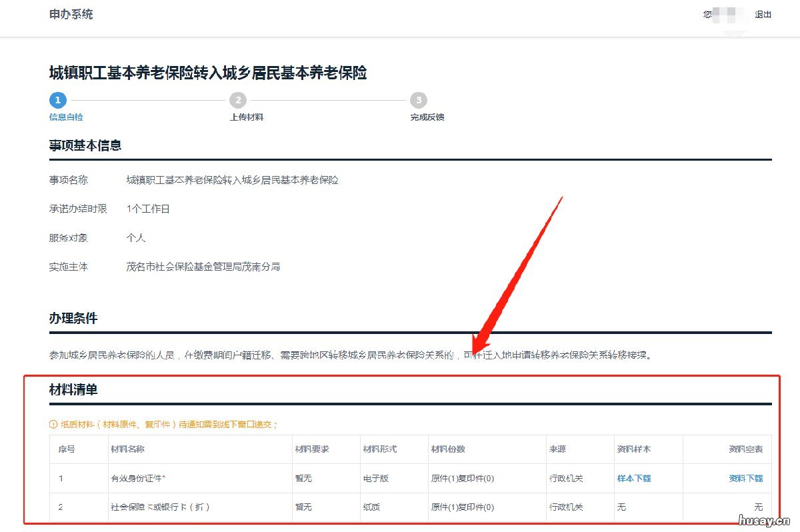Screen dimensions: 800x532
Task: Click the orange notice icon under 材料清单
Action: (53, 424)
